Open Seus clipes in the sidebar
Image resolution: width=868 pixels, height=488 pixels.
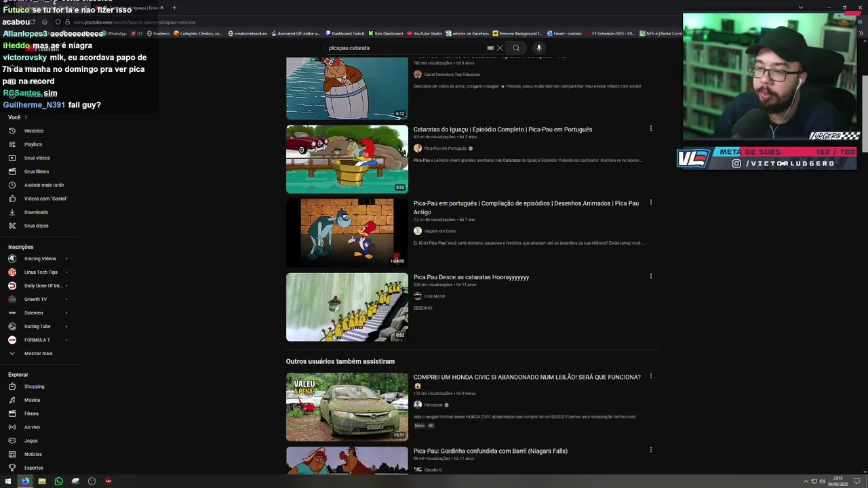[x=36, y=226]
